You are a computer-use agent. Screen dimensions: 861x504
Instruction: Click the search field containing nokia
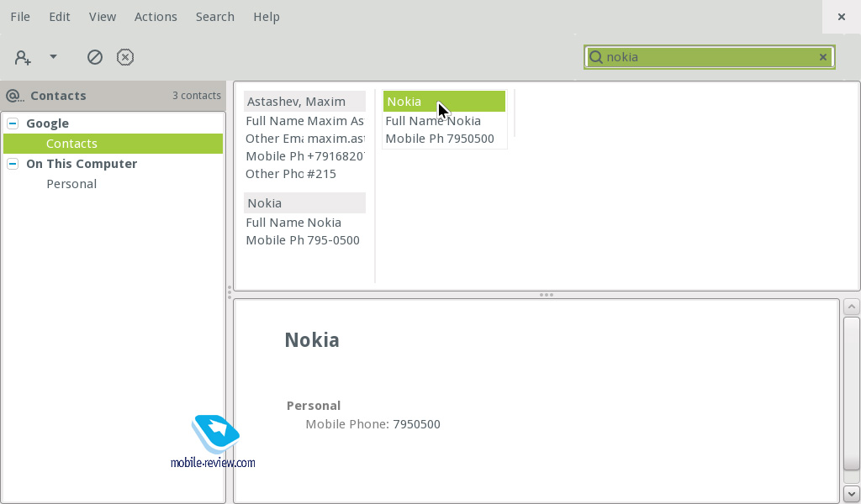click(x=709, y=57)
